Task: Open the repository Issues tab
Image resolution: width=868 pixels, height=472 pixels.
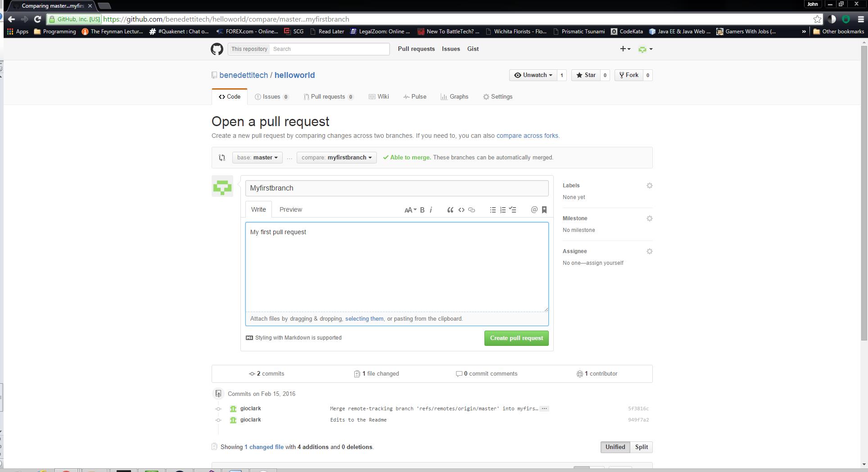Action: tap(271, 97)
